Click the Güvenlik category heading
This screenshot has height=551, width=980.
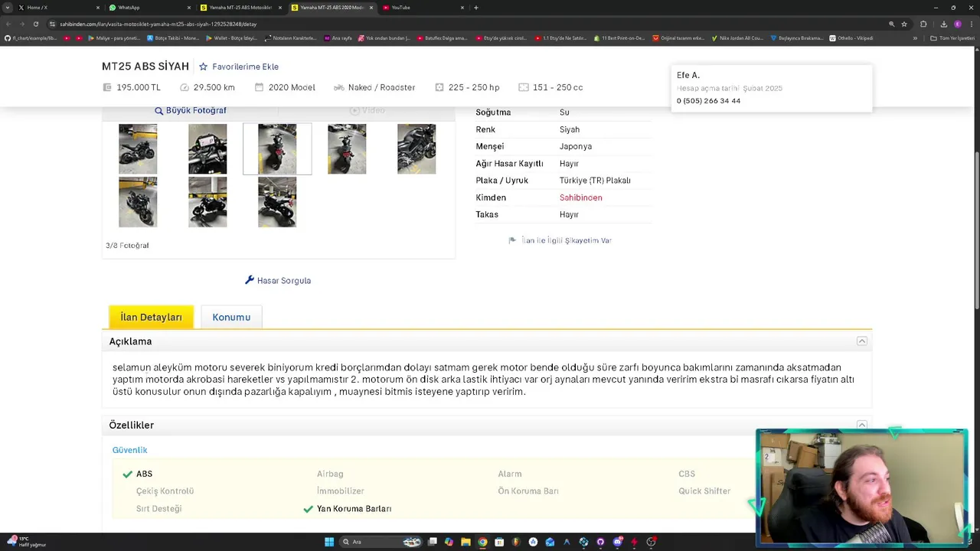pyautogui.click(x=129, y=450)
